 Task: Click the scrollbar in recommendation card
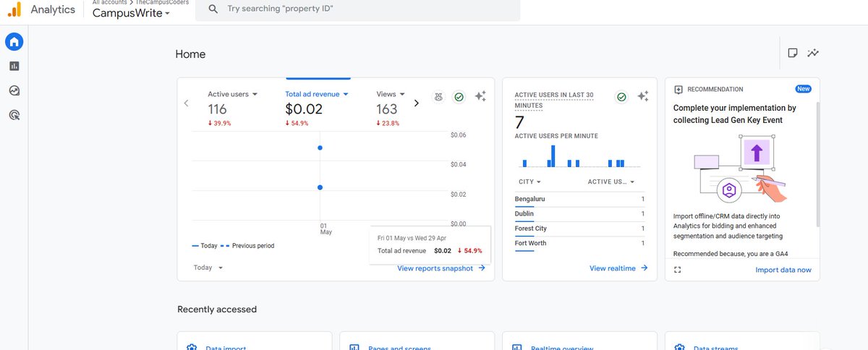click(x=818, y=164)
